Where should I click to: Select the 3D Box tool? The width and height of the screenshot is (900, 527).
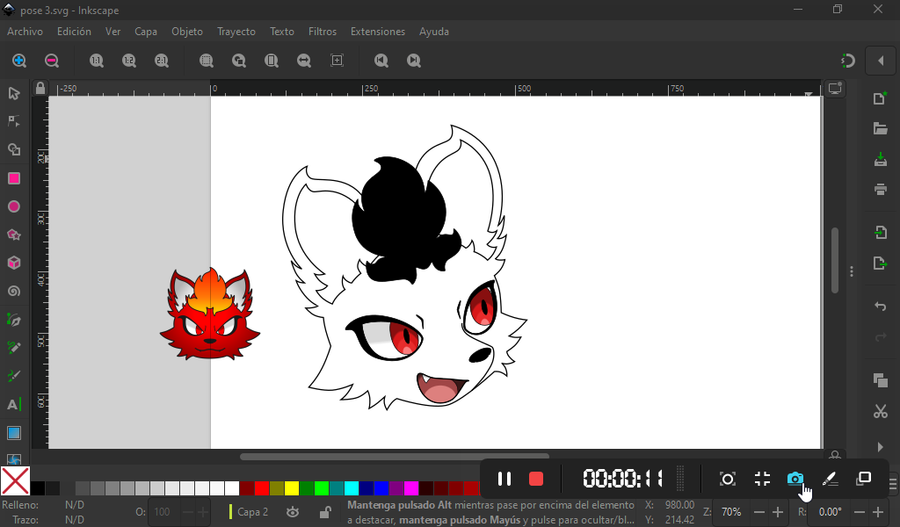pyautogui.click(x=14, y=262)
